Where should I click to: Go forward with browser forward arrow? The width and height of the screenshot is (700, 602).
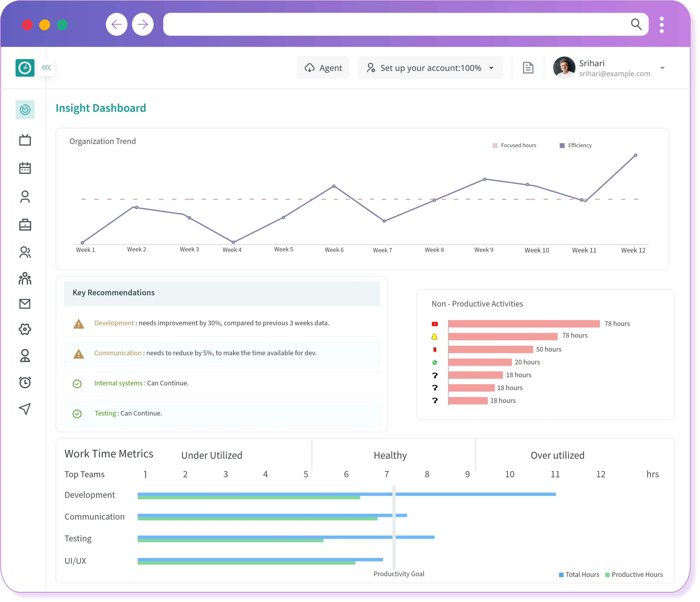143,24
